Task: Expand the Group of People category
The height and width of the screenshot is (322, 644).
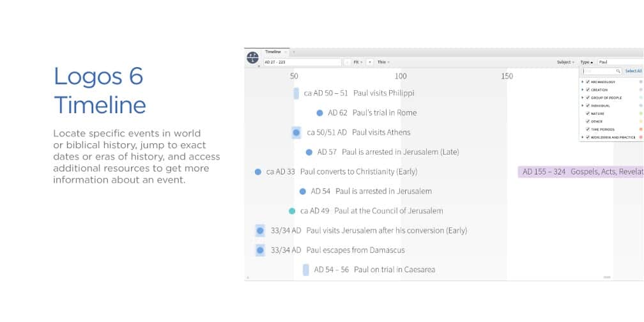Action: tap(583, 98)
